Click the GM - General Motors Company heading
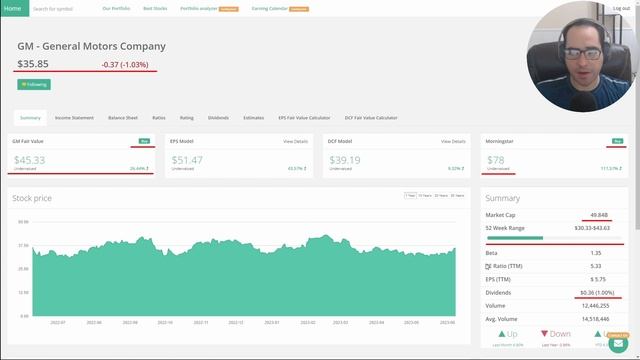Viewport: 640px width, 360px height. coord(91,46)
